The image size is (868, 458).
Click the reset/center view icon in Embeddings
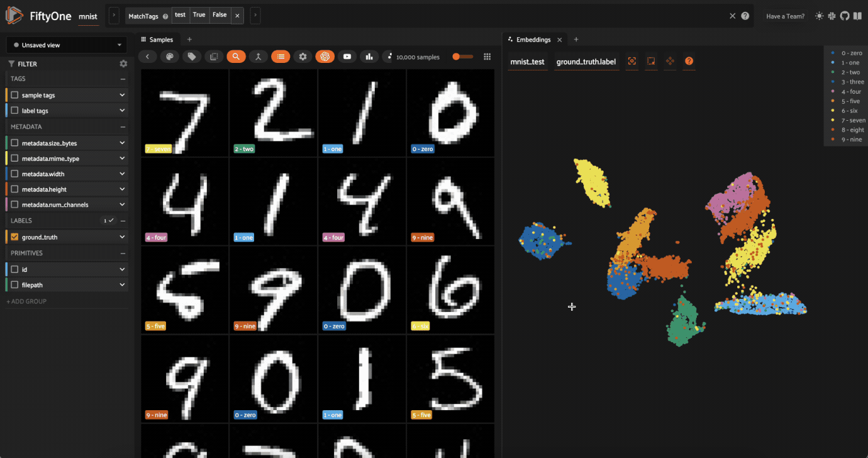[632, 61]
